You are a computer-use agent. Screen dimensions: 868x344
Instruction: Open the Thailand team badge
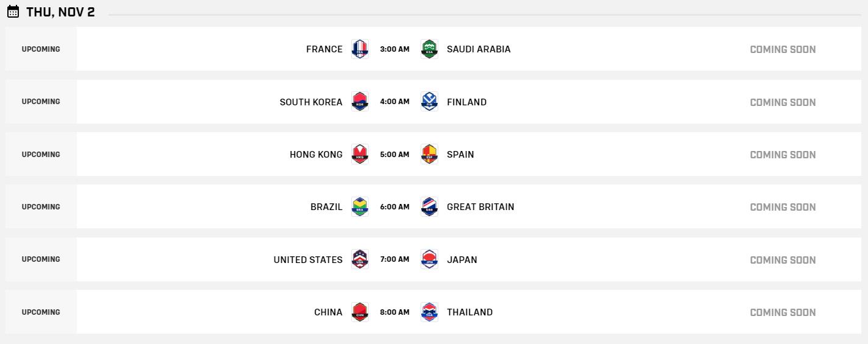click(429, 312)
